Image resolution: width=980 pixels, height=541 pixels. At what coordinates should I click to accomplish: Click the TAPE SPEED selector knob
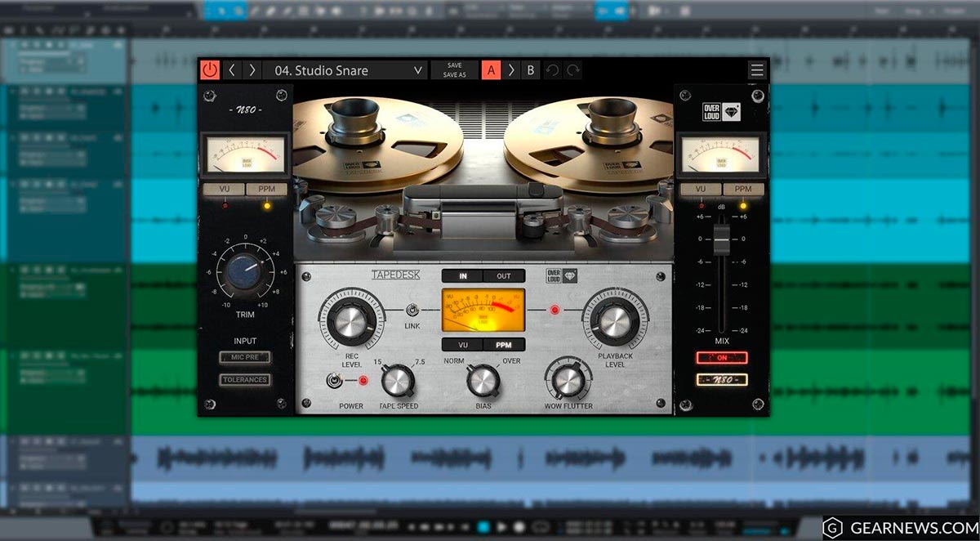point(398,379)
